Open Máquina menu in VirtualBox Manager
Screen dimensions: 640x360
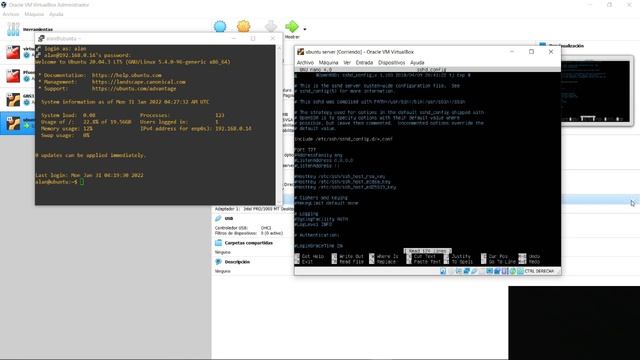pos(34,14)
